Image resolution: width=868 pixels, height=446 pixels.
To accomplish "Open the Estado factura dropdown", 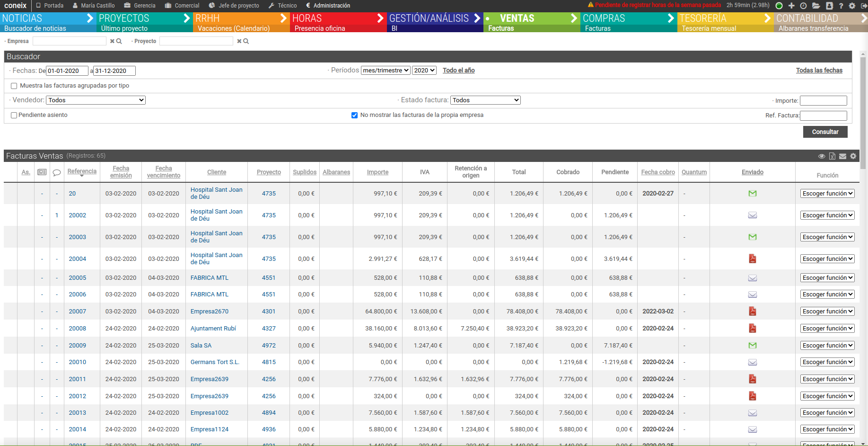I will pyautogui.click(x=485, y=100).
